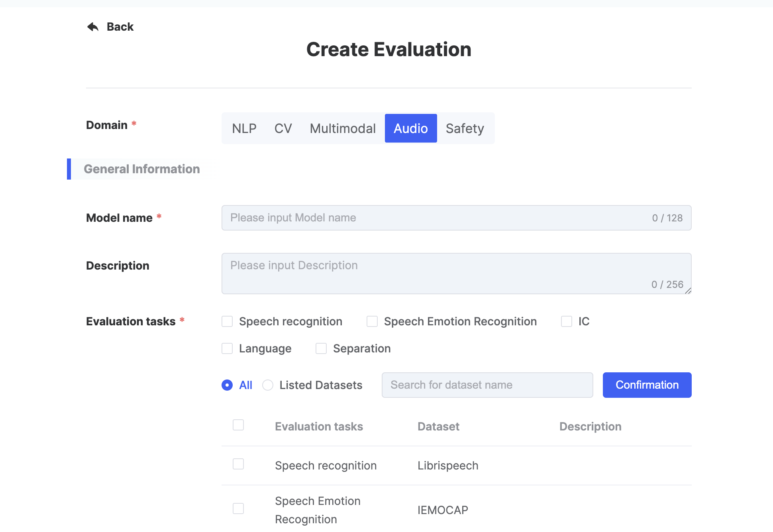Select the All radio button

click(x=227, y=385)
